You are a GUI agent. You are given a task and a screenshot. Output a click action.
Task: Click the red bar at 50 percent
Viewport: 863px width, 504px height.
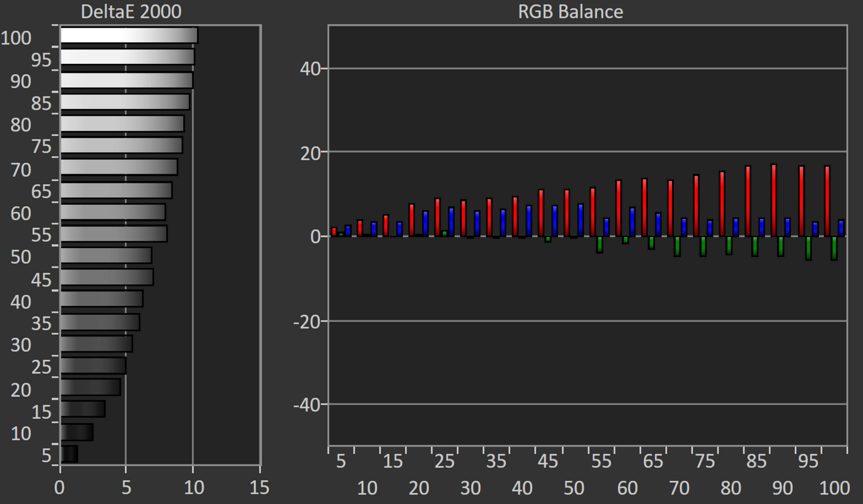pos(567,213)
